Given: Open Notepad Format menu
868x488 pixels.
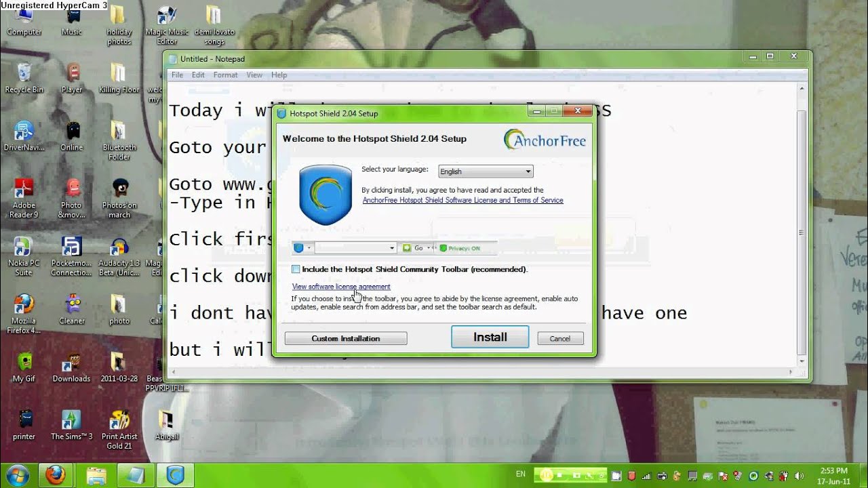Looking at the screenshot, I should (225, 75).
